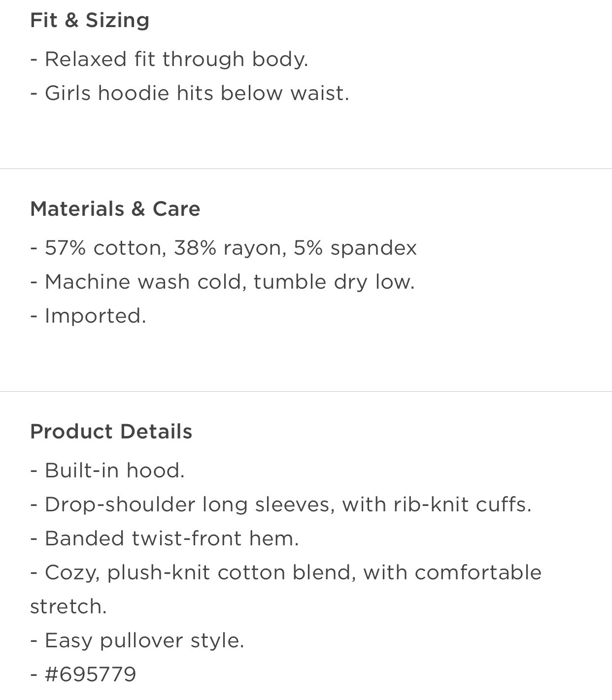The image size is (612, 700).
Task: Click the word 'comfortable' in fabric description
Action: click(478, 572)
